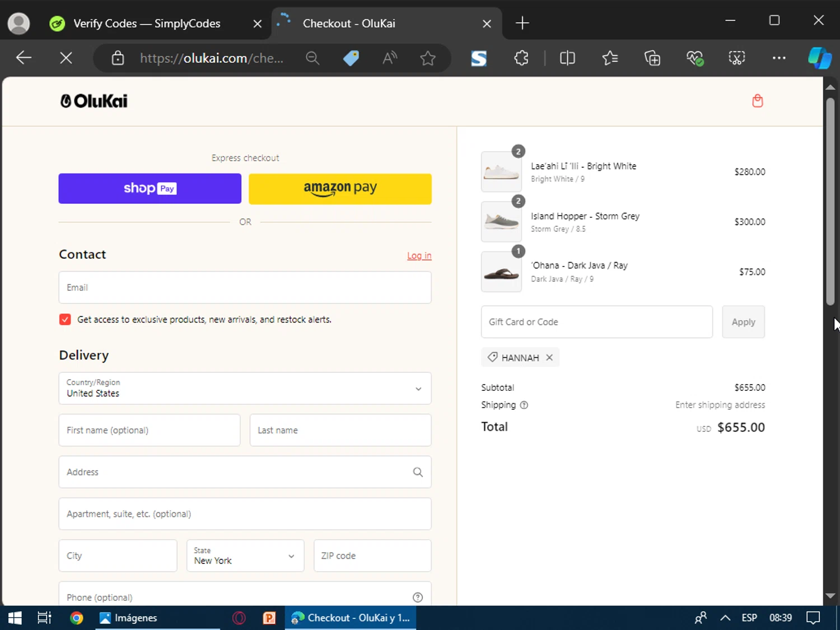Open Collections icon
840x630 pixels.
(x=652, y=58)
